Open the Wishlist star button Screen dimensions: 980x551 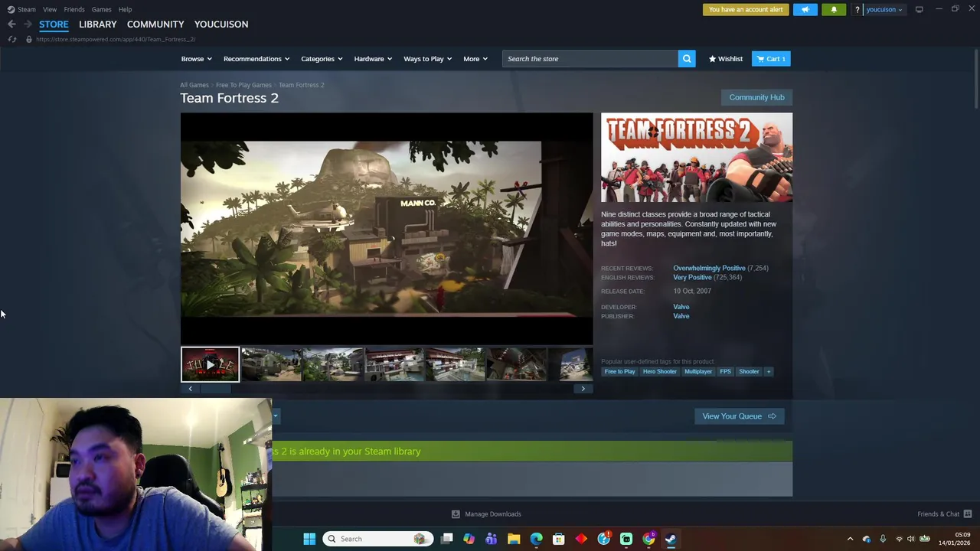point(726,59)
